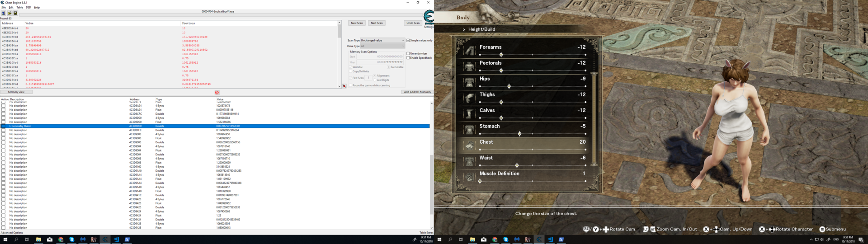Open Advanced Options at the bottom
The width and height of the screenshot is (868, 244).
pos(12,233)
